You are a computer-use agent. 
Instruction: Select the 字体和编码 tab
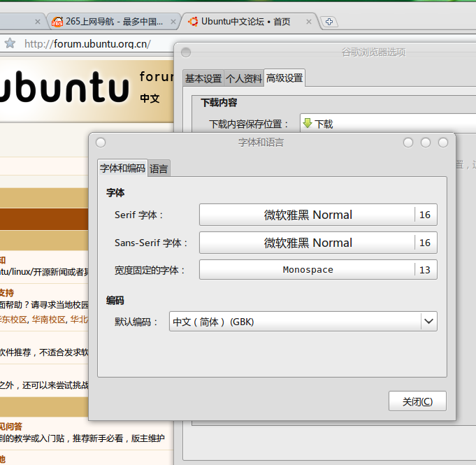pyautogui.click(x=122, y=168)
